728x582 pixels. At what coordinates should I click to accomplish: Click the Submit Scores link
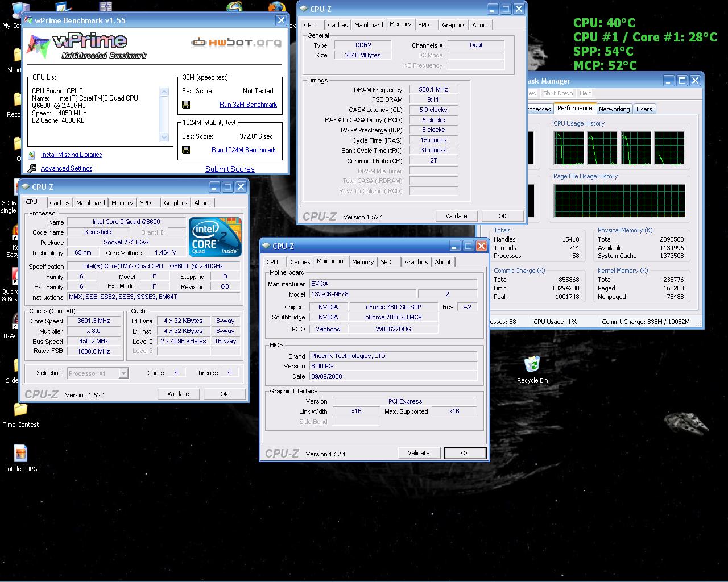click(x=230, y=169)
